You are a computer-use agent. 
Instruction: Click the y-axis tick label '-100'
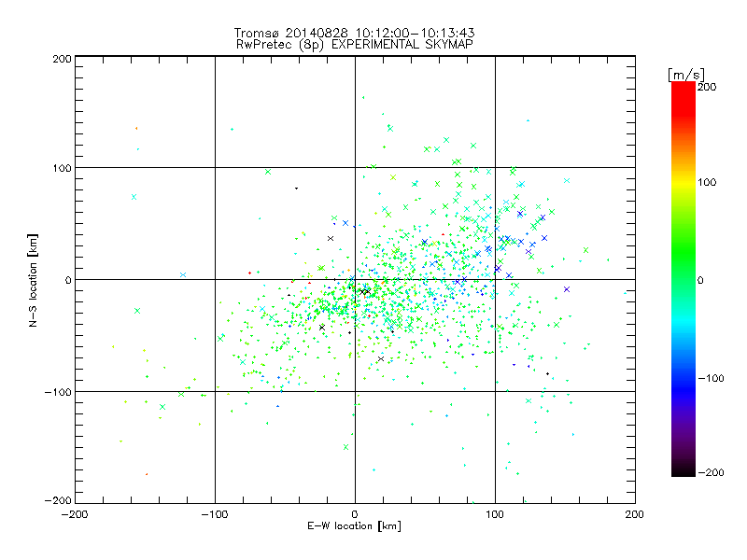click(58, 392)
